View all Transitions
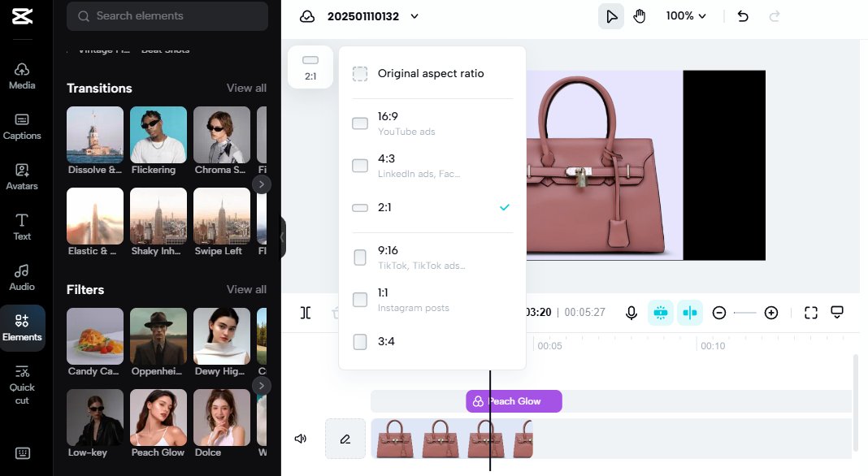The image size is (868, 476). (246, 88)
